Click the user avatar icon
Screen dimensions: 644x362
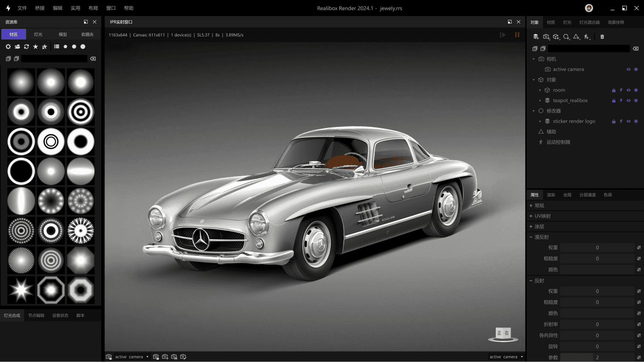coord(589,8)
